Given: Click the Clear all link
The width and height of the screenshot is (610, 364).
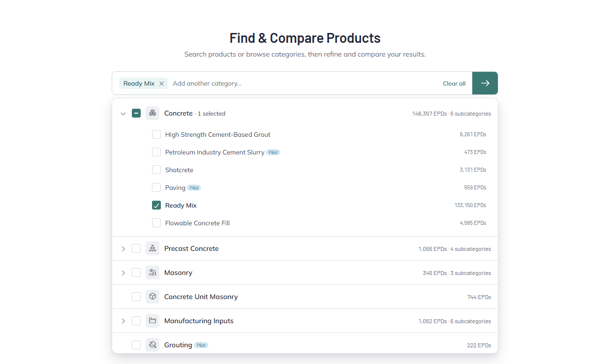Looking at the screenshot, I should tap(454, 84).
